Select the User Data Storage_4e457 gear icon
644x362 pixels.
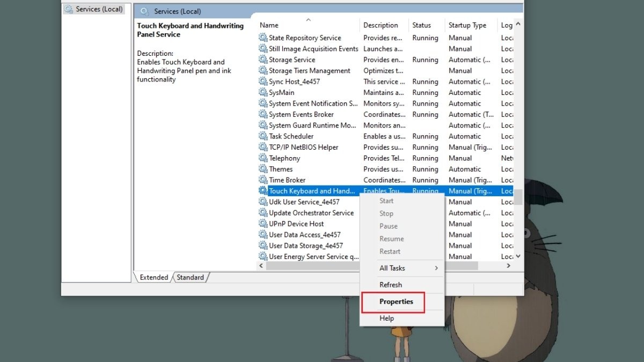pyautogui.click(x=263, y=246)
